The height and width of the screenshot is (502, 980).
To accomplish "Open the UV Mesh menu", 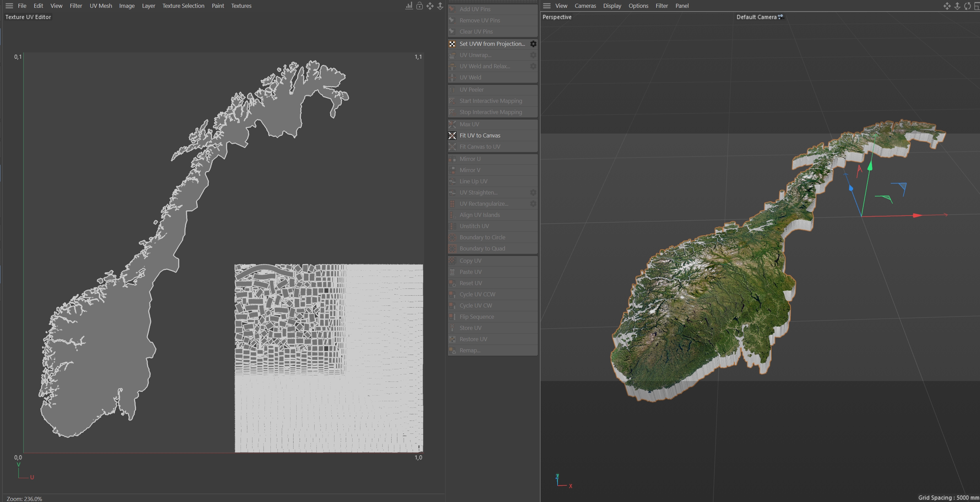I will click(x=101, y=6).
